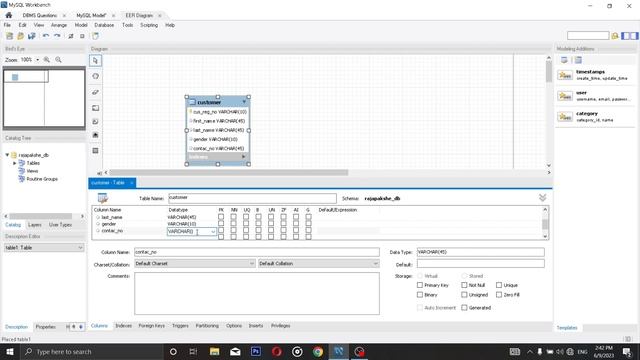Select the layer tool in diagram toolbar

click(x=96, y=108)
